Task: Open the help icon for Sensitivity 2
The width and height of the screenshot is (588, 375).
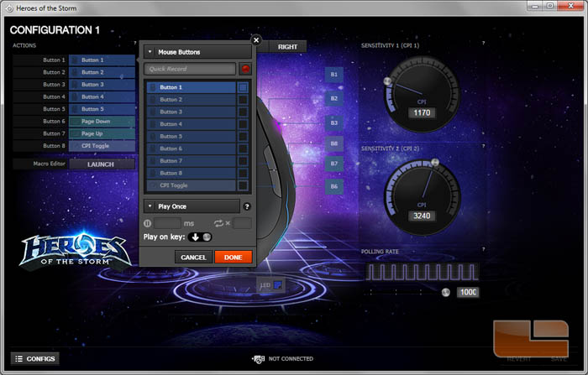Action: tap(483, 146)
